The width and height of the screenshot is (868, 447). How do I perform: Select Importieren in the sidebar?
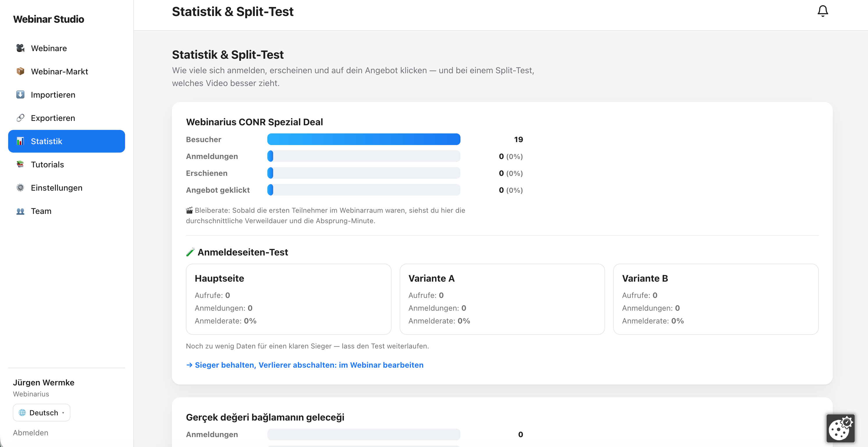tap(66, 94)
